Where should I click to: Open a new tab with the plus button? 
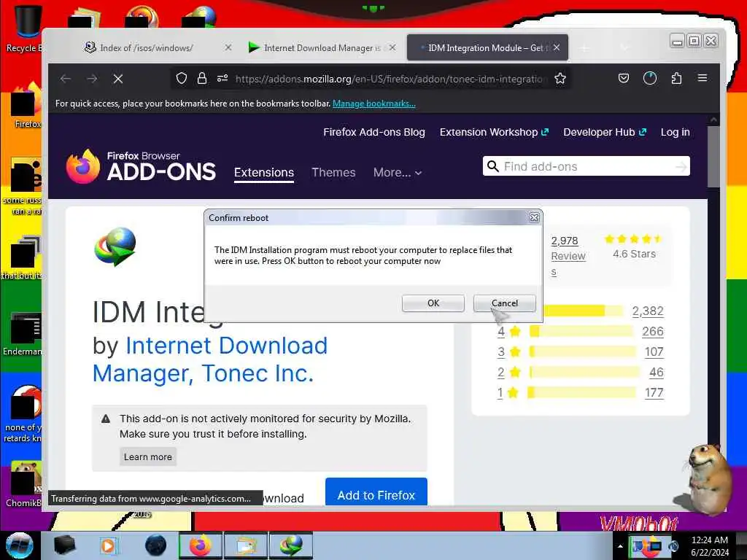coord(584,47)
